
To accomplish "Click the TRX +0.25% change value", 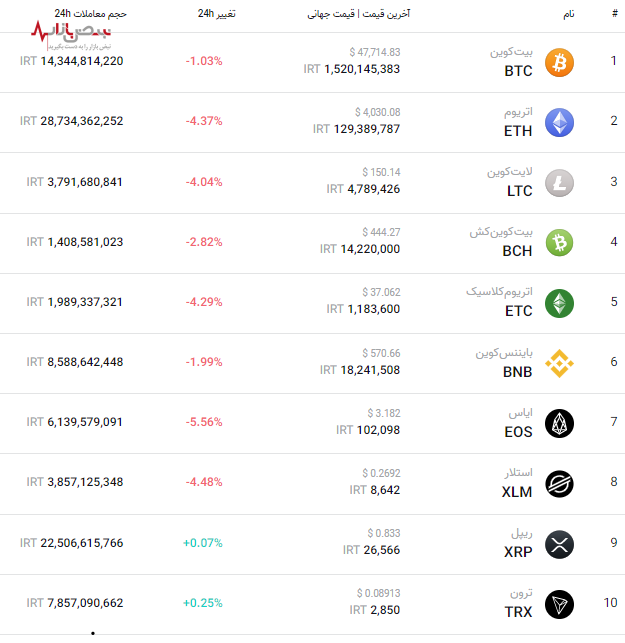I will click(x=203, y=603).
